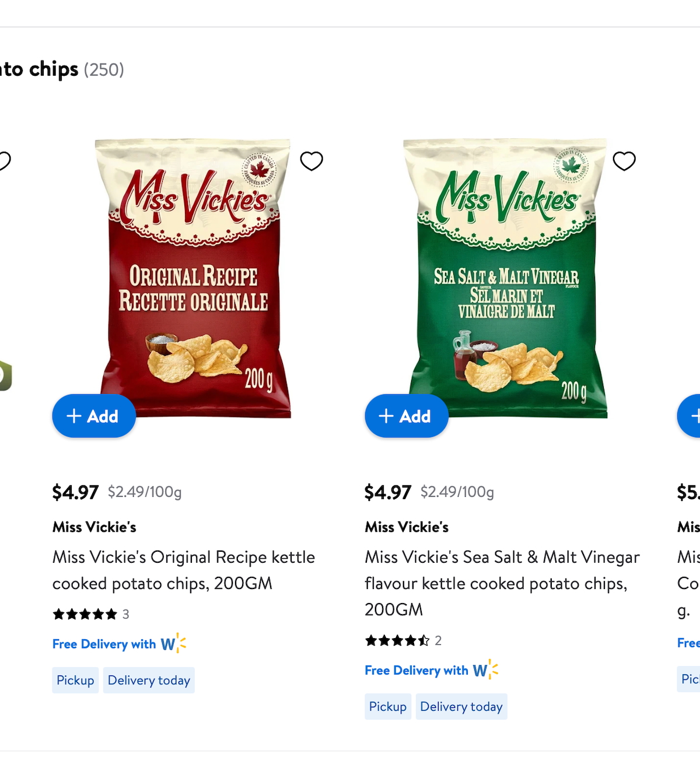Add Sea Salt & Malt Vinegar chips to cart

pyautogui.click(x=407, y=416)
